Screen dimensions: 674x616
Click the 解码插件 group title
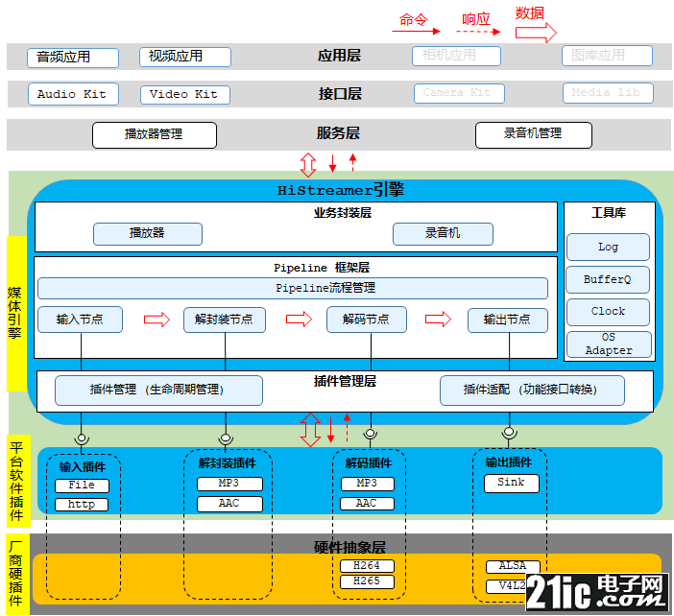coord(369,463)
